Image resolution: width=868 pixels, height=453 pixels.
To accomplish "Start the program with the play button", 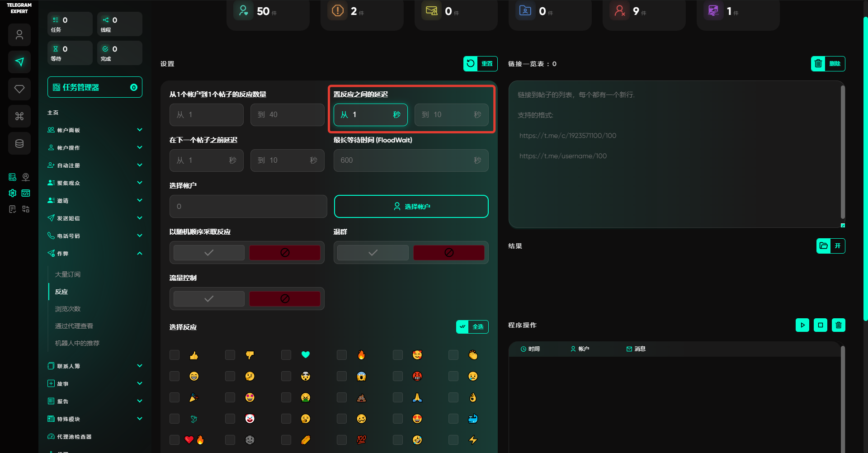I will (802, 325).
